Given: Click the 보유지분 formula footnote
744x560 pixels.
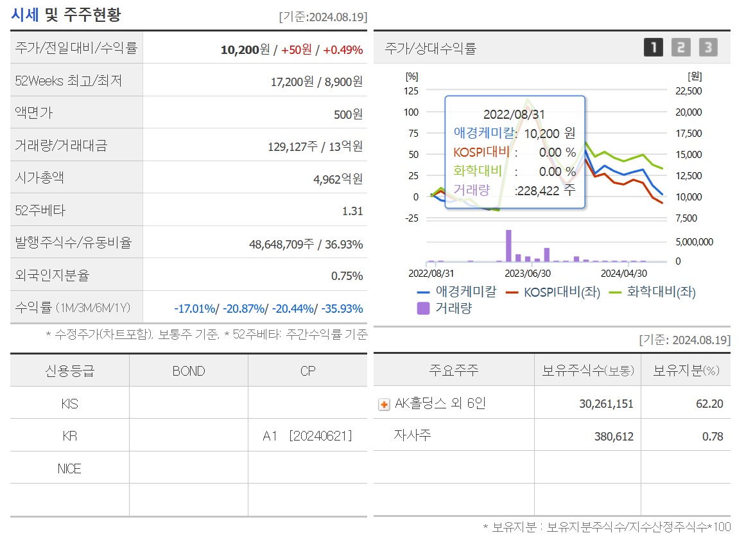Looking at the screenshot, I should click(x=607, y=527).
